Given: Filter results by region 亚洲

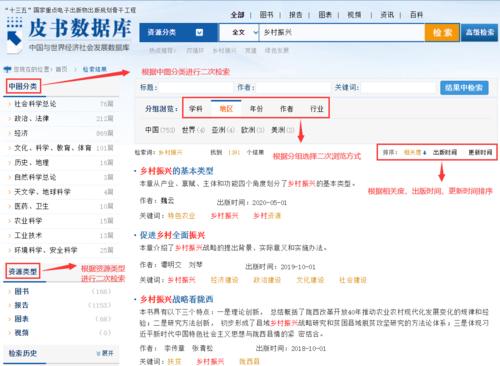Looking at the screenshot, I should [223, 130].
